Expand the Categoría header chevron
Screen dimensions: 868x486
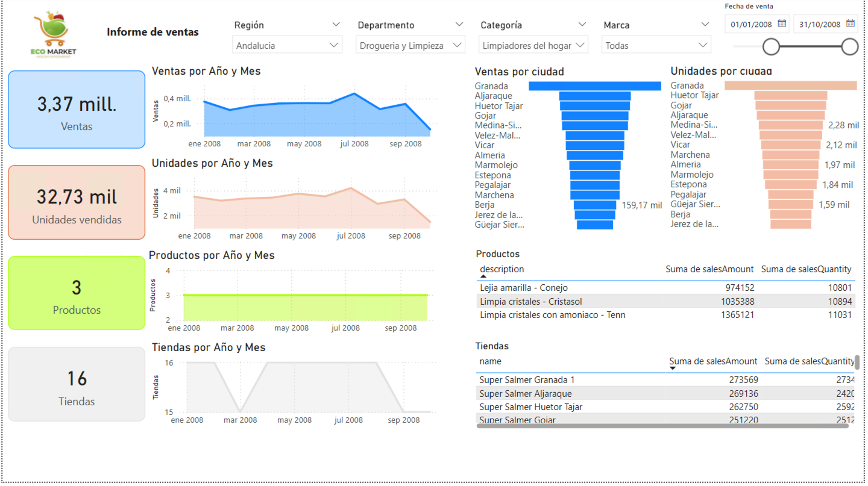[x=582, y=25]
